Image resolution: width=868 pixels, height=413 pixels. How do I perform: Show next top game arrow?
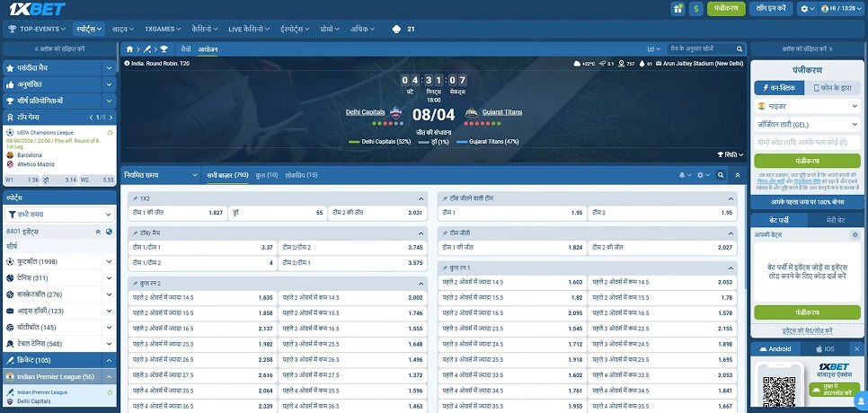(x=111, y=118)
